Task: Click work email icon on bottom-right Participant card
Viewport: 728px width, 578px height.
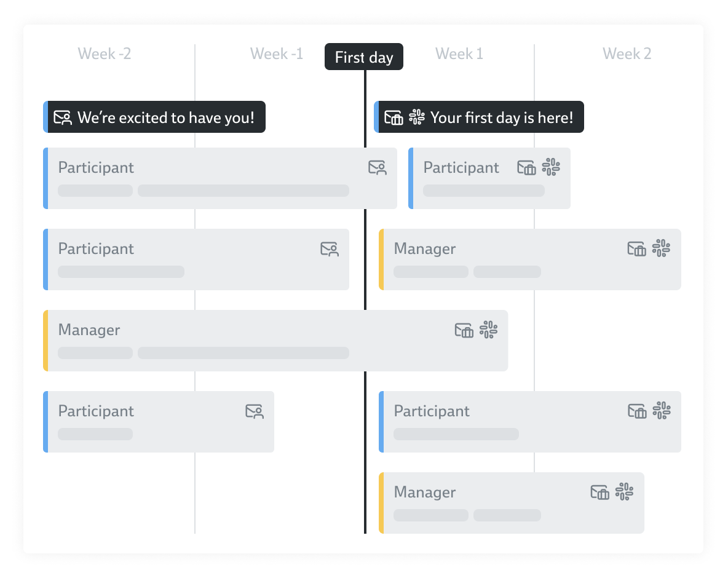Action: point(637,411)
